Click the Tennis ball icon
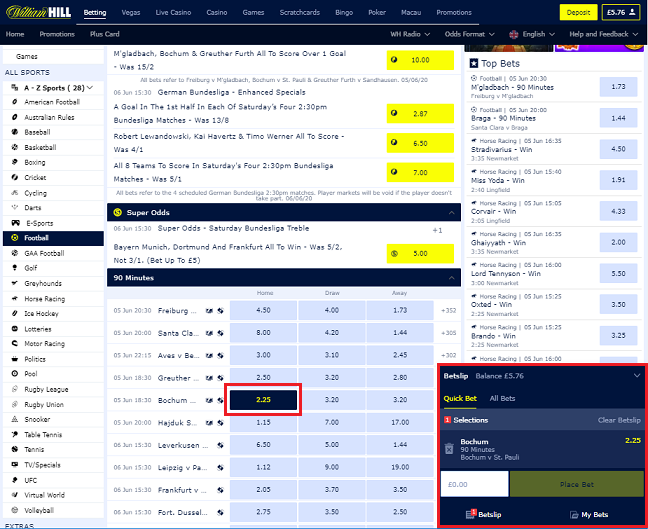This screenshot has height=529, width=648. coord(15,449)
